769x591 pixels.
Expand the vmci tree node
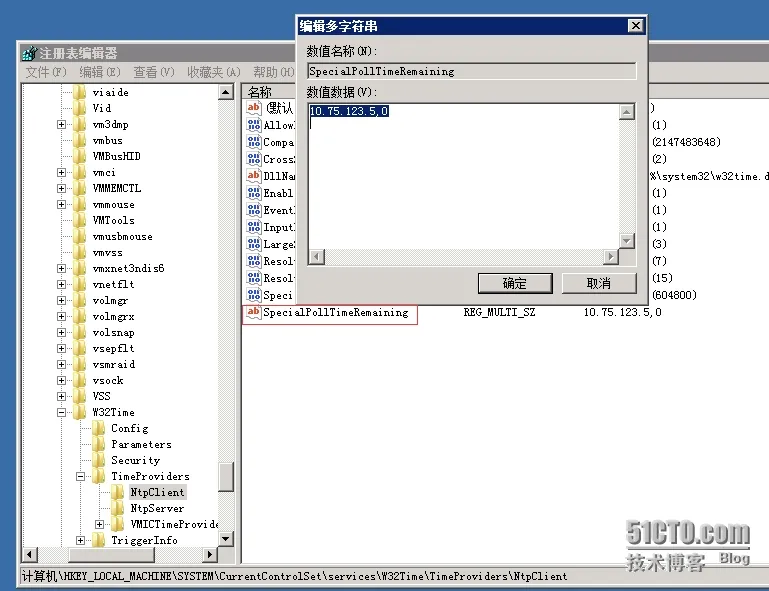pyautogui.click(x=61, y=172)
